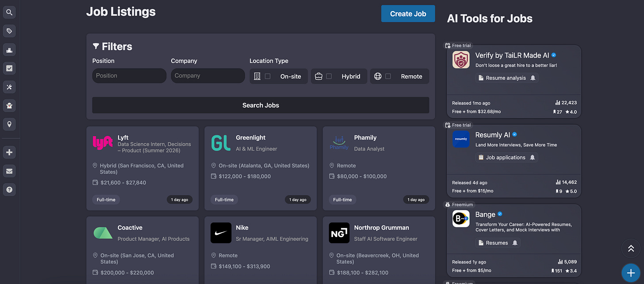
Task: Click the envelope icon in sidebar
Action: (9, 171)
